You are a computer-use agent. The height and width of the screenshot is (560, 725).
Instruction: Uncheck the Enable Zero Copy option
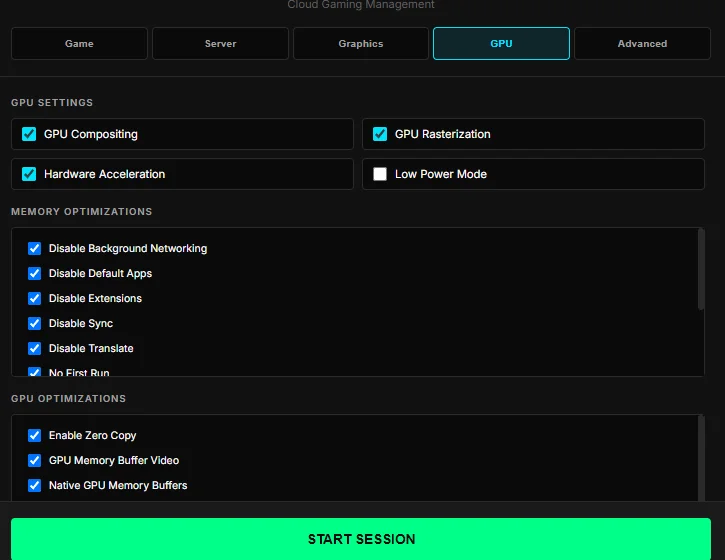click(x=34, y=435)
